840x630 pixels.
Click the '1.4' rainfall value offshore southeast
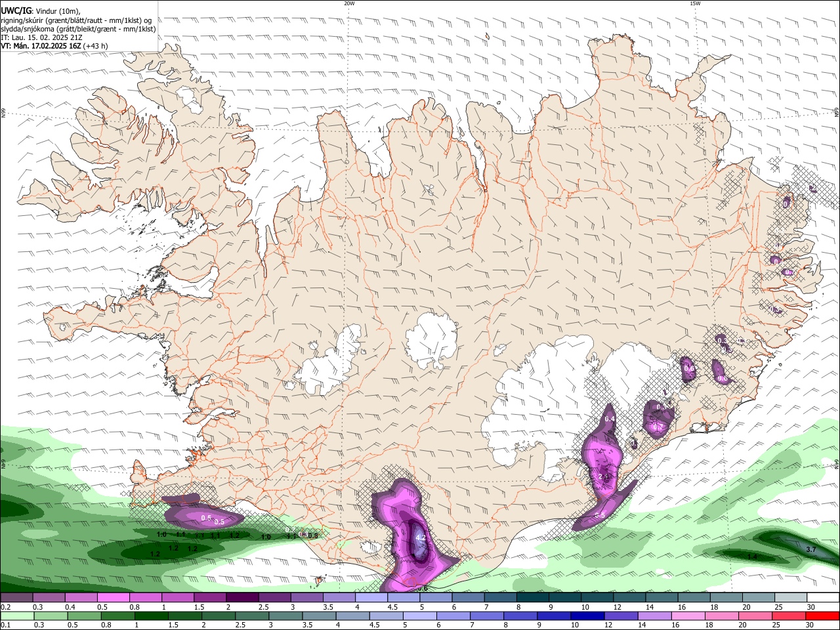point(752,556)
